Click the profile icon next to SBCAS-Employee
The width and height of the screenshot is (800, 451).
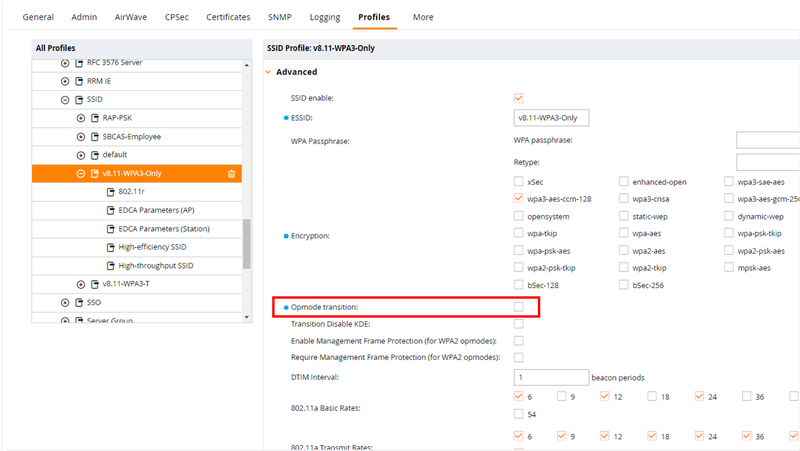95,137
